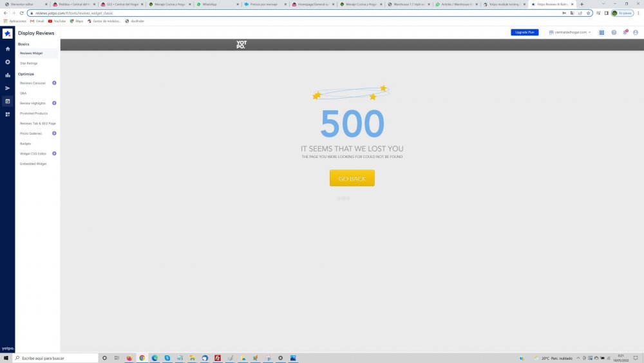Open the password key icon in address bar

[x=564, y=13]
